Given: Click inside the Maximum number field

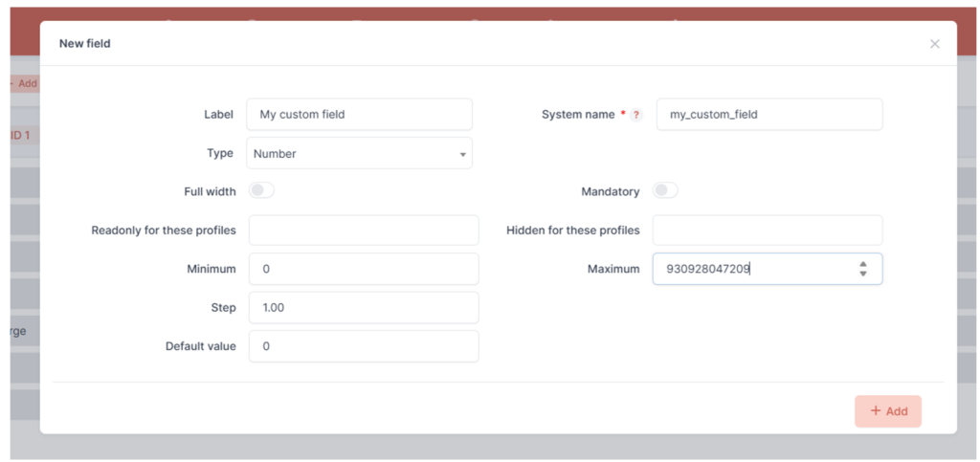Looking at the screenshot, I should coord(751,269).
